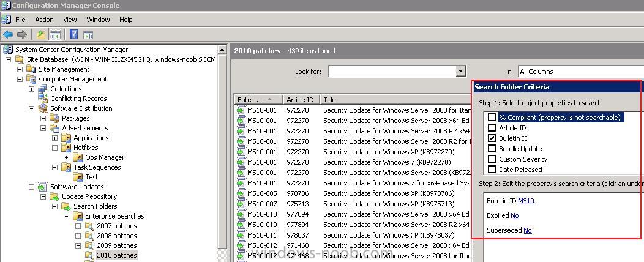Open the Help question mark toolbar icon
This screenshot has width=644, height=262.
tap(73, 34)
